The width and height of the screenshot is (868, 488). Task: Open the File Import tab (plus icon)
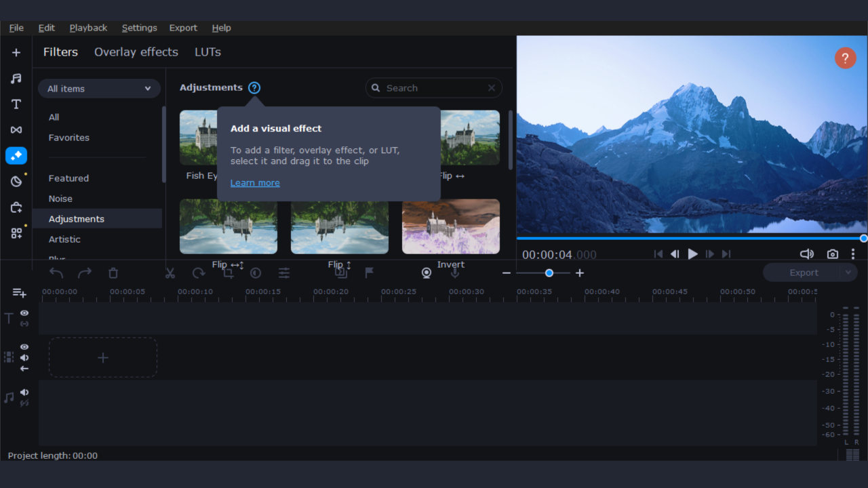pyautogui.click(x=16, y=53)
